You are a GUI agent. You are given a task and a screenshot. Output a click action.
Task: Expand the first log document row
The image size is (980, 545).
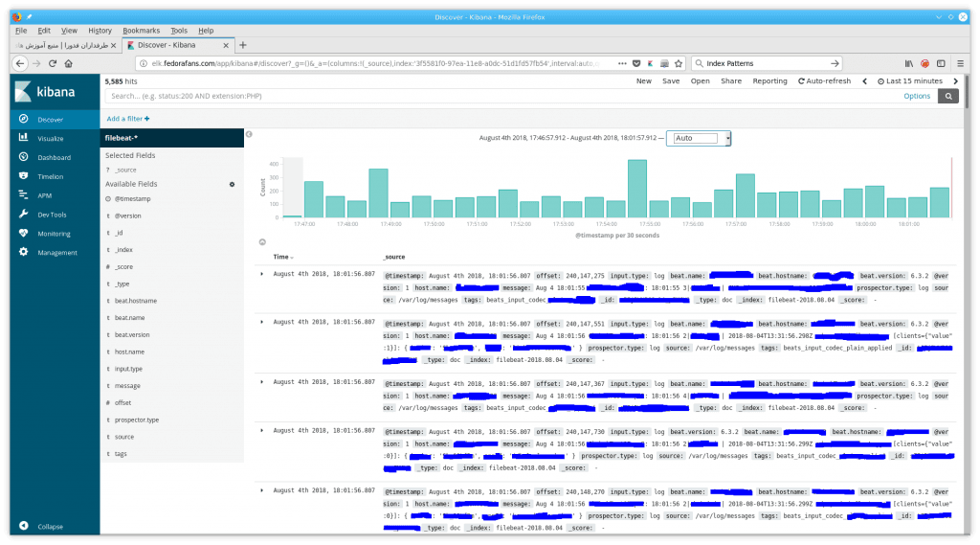click(x=262, y=274)
